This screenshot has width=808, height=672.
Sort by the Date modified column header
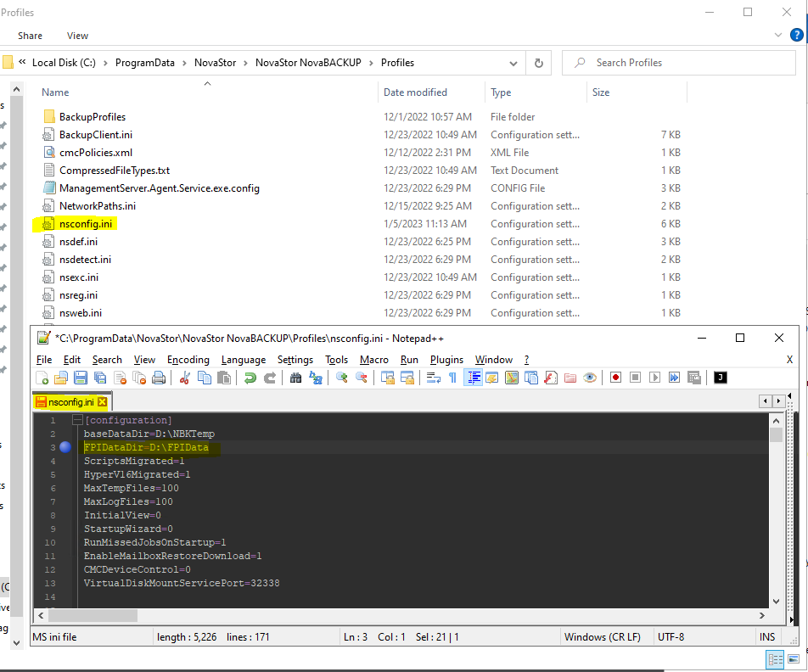tap(415, 92)
